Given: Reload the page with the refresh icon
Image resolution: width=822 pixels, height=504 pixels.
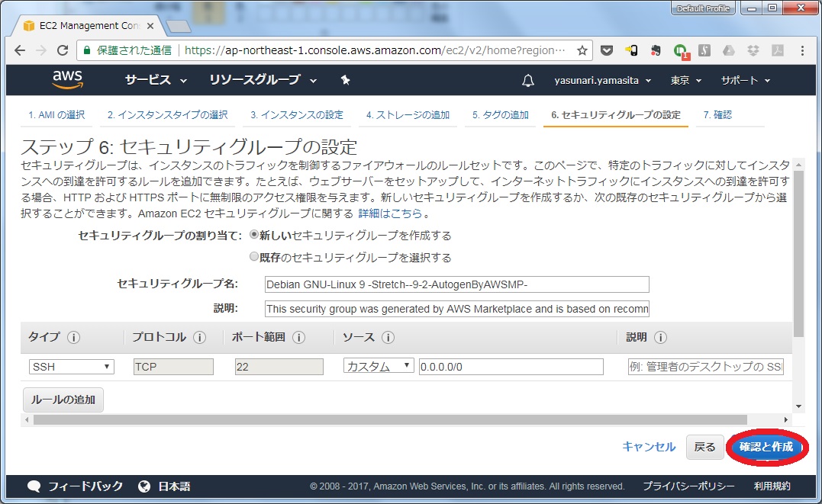Looking at the screenshot, I should coord(63,50).
